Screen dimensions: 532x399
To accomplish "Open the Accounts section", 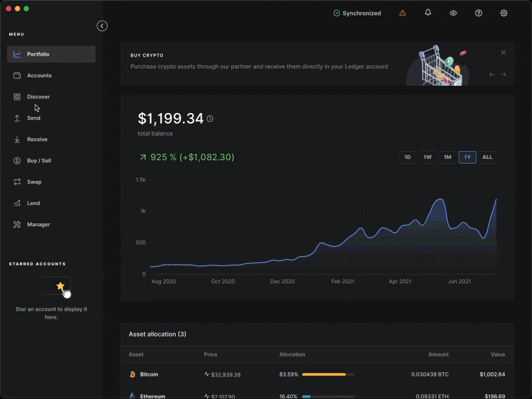I will pyautogui.click(x=51, y=75).
